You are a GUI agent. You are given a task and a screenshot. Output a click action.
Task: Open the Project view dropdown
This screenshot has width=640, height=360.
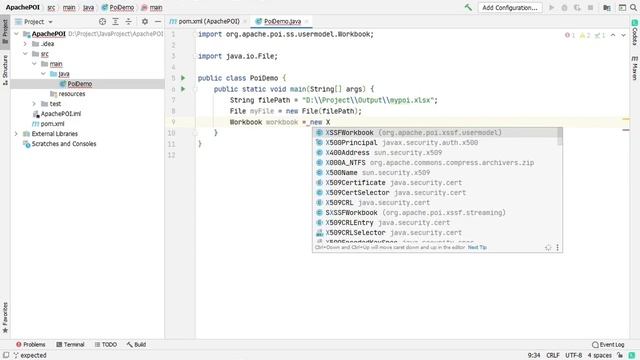pos(34,22)
